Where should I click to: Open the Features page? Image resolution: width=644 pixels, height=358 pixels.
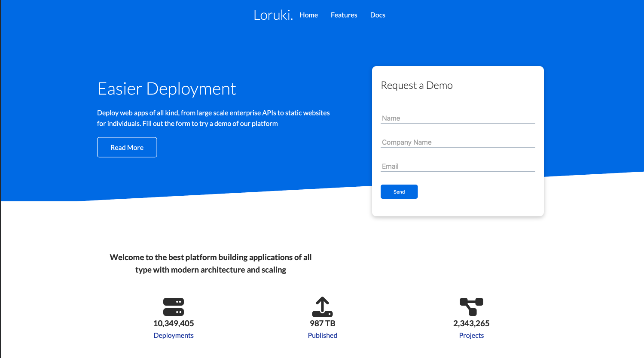tap(344, 15)
